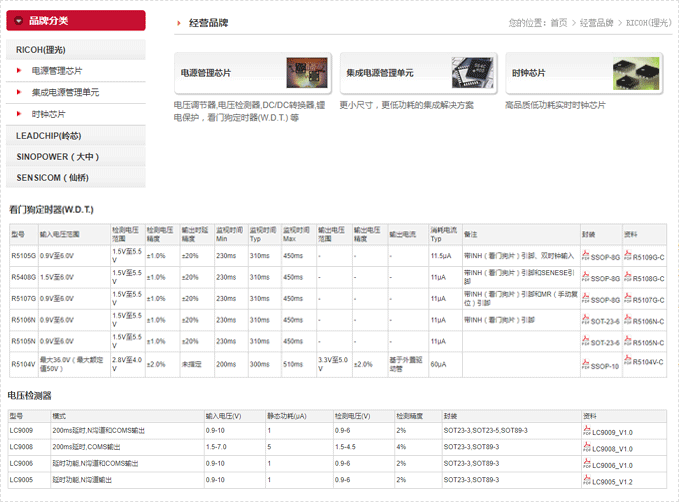Viewport: 679px width, 502px height.
Task: Open SSOP-8G package link in R5108G-C row
Action: [605, 279]
